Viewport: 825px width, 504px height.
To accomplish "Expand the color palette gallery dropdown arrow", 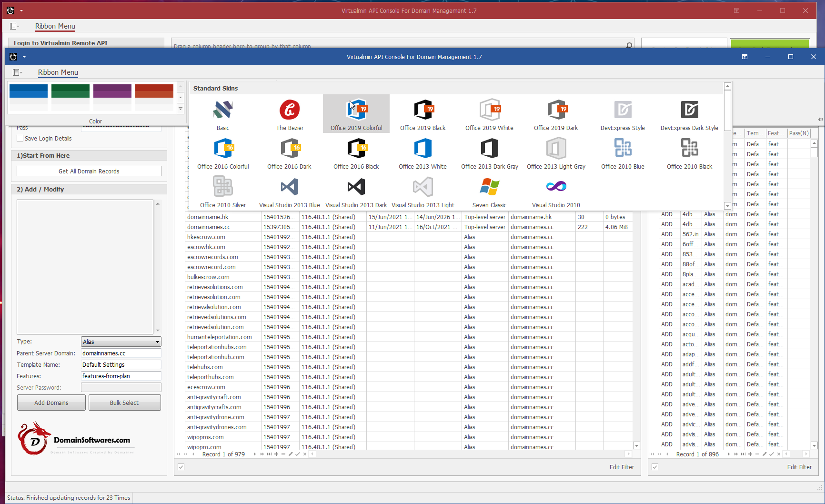I will click(x=181, y=109).
